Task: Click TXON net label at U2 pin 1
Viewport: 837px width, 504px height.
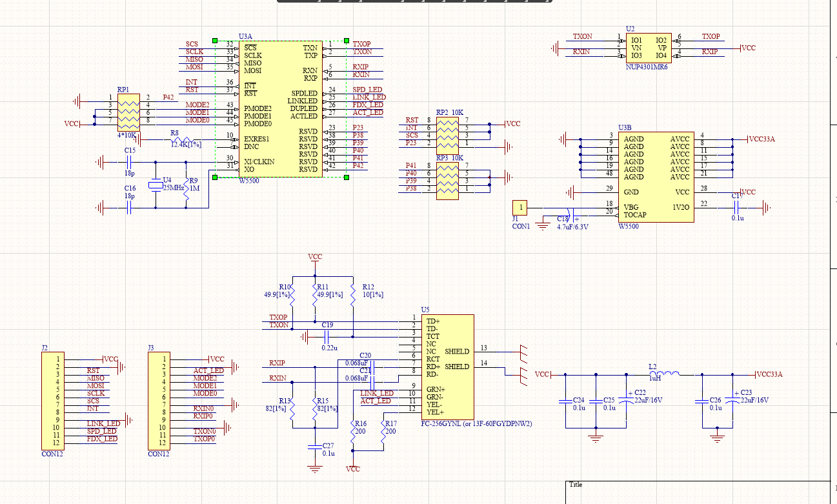Action: tap(583, 37)
